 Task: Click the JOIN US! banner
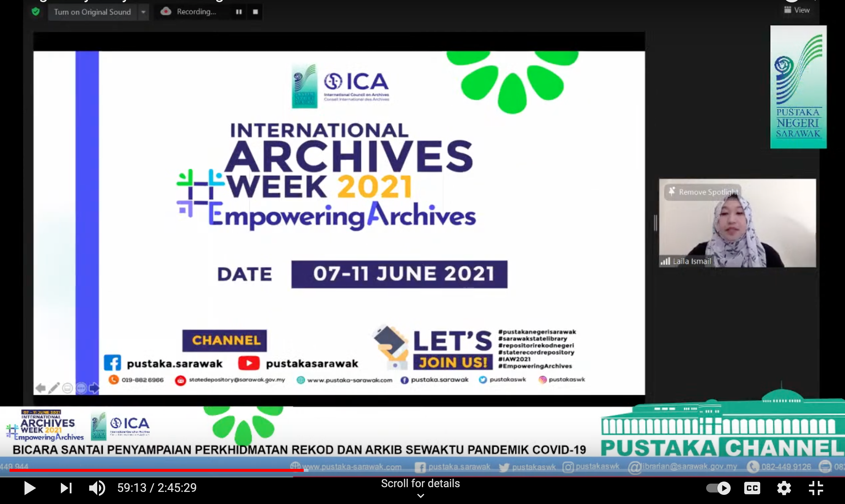click(x=453, y=362)
